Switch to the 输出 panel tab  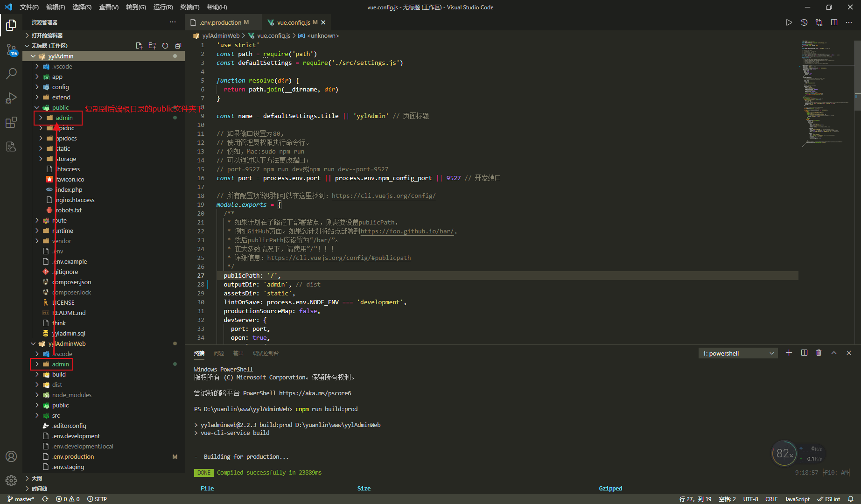[238, 353]
